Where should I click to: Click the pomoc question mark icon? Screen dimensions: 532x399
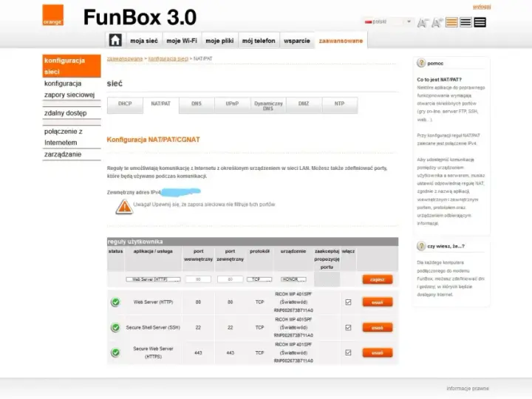[x=421, y=63]
